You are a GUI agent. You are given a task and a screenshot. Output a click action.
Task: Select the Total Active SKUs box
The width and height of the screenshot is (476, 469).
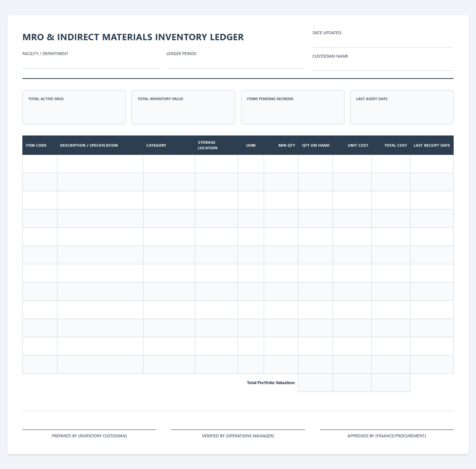pos(74,107)
